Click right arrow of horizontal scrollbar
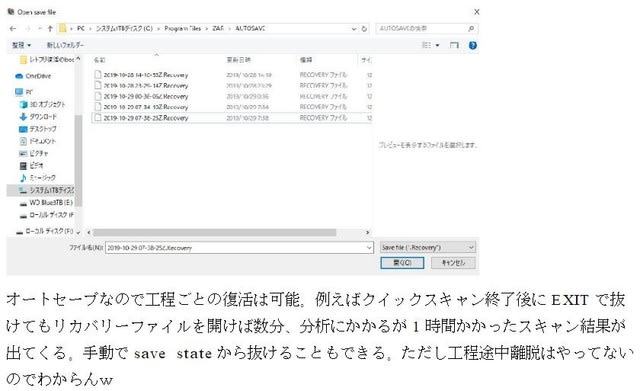The height and width of the screenshot is (391, 640). click(367, 232)
